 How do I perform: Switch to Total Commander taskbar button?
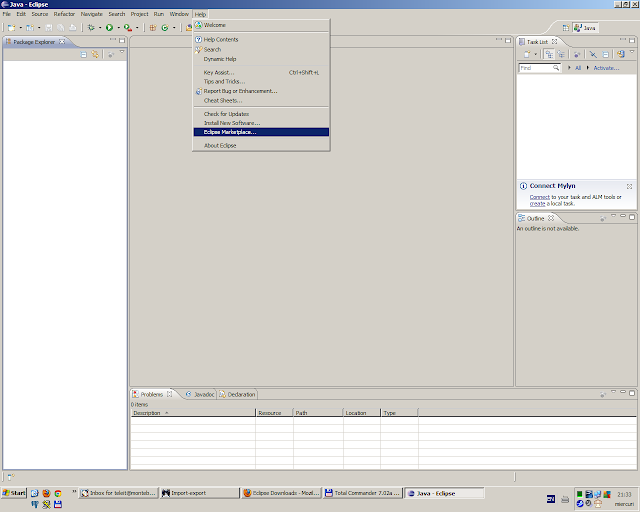(363, 493)
